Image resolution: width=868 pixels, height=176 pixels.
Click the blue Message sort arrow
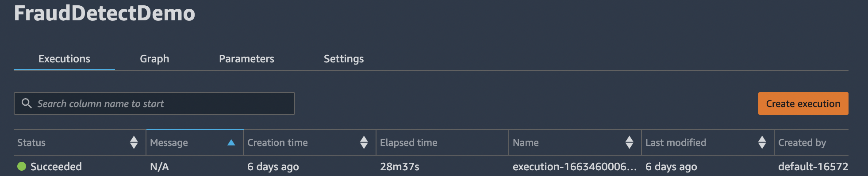click(231, 142)
